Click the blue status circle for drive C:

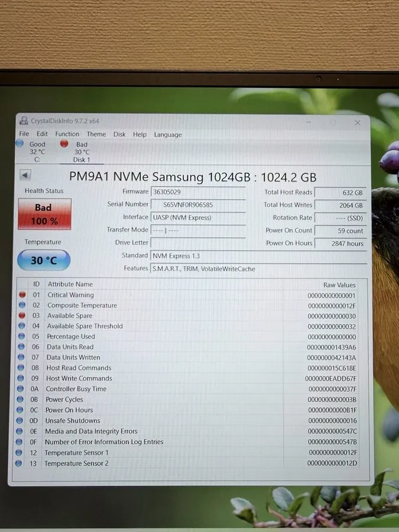[x=20, y=143]
